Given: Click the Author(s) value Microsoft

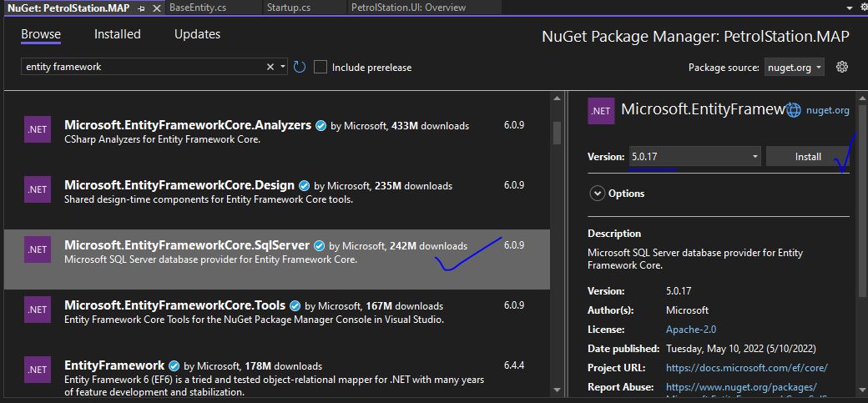Looking at the screenshot, I should [687, 310].
